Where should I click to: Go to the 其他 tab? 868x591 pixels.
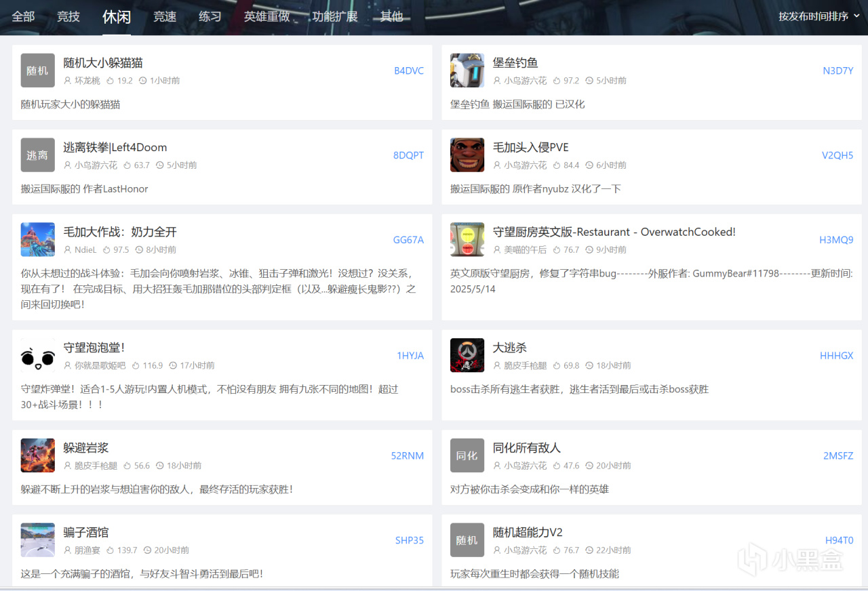click(x=392, y=16)
